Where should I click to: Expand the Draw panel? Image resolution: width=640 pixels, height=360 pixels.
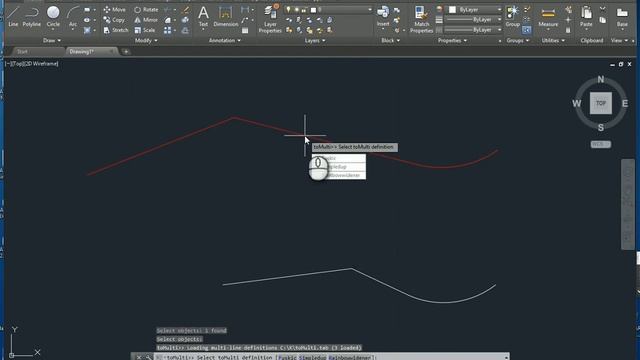coord(51,40)
